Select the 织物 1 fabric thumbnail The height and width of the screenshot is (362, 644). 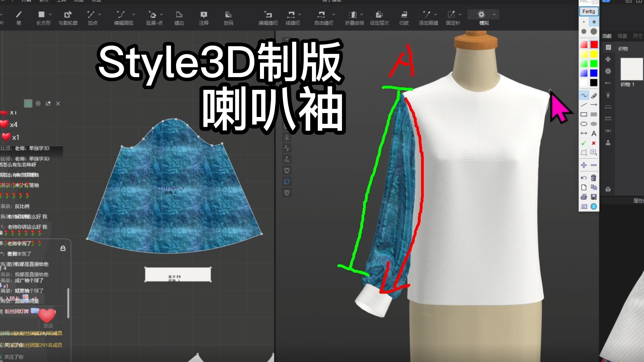(x=632, y=69)
